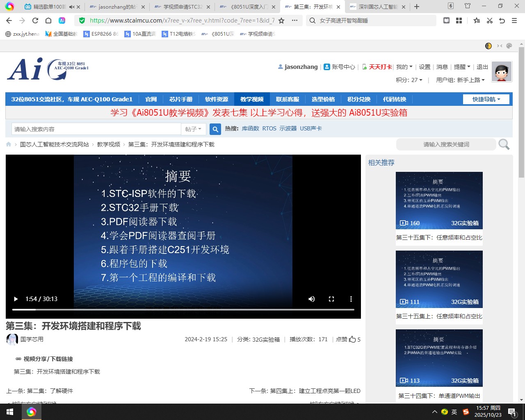
Task: Open 第四集上：建立工程点亮第一颗LED link
Action: point(315,391)
